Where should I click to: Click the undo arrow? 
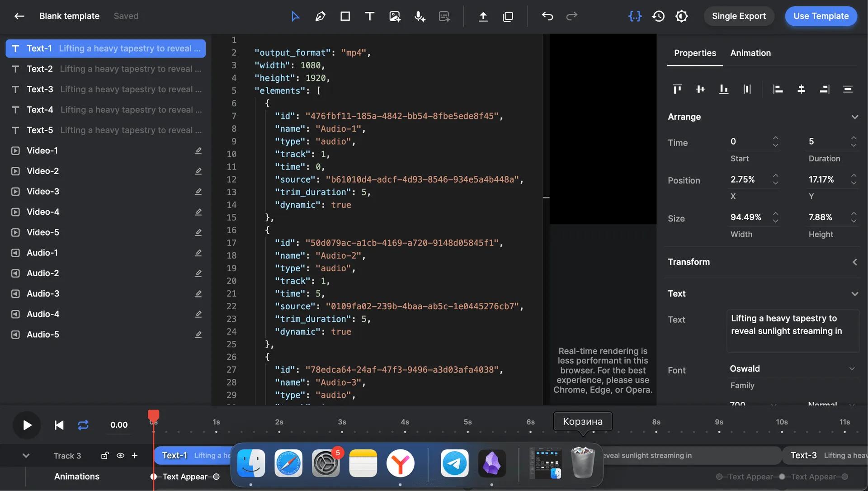coord(547,16)
